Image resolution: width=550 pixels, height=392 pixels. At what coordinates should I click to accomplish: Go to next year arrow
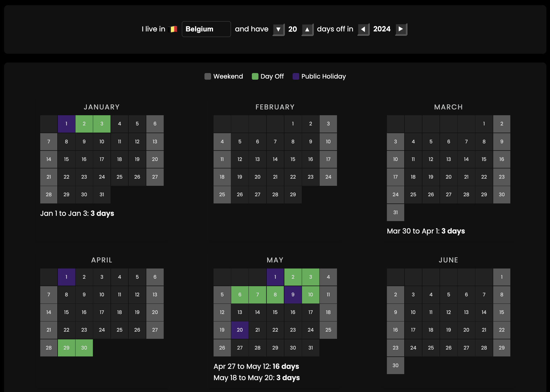click(x=401, y=29)
